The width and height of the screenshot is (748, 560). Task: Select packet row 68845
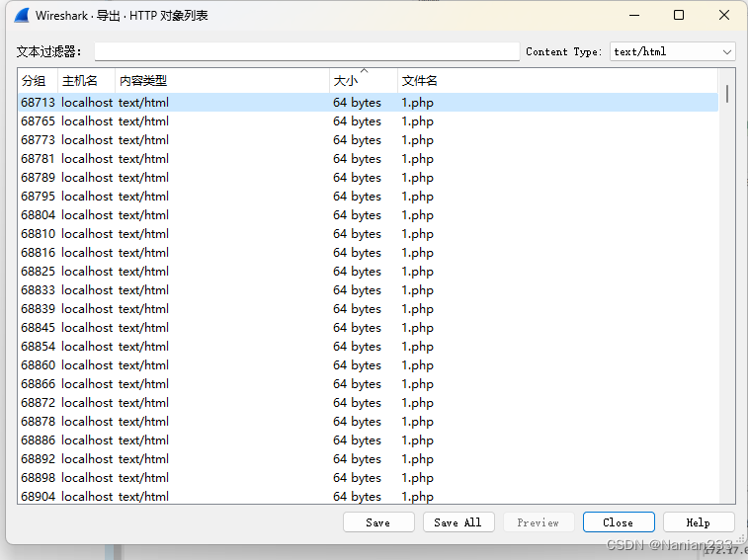[368, 328]
